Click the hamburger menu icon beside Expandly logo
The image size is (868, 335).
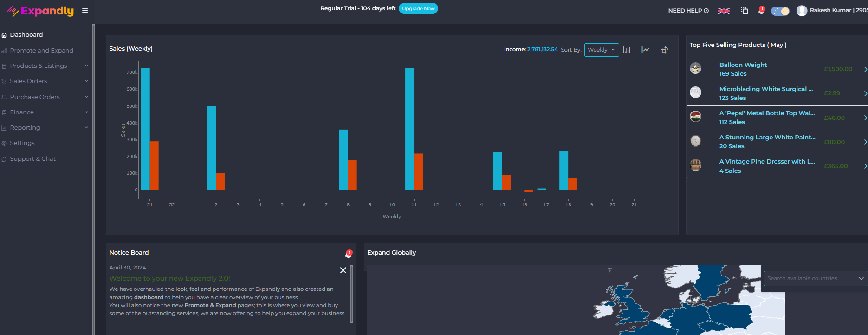85,10
